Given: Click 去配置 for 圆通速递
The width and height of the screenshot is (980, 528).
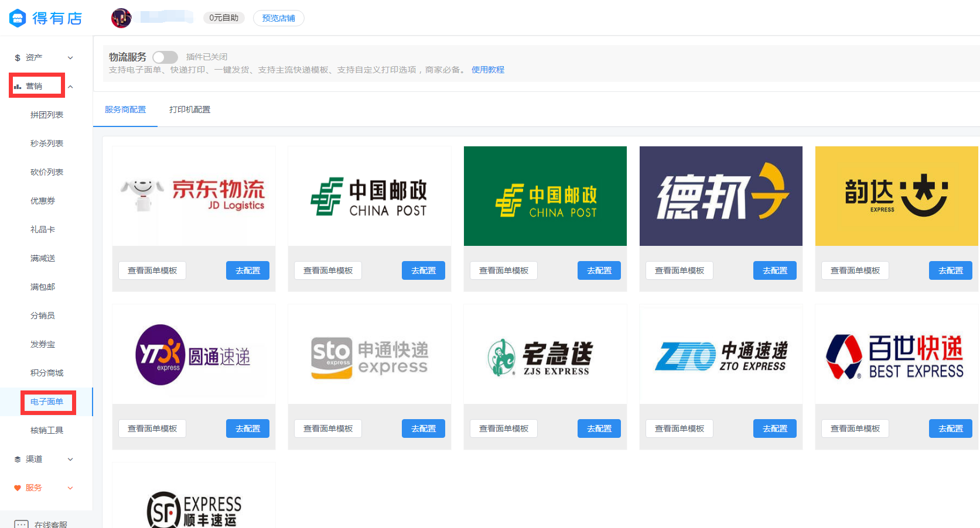Looking at the screenshot, I should (248, 428).
